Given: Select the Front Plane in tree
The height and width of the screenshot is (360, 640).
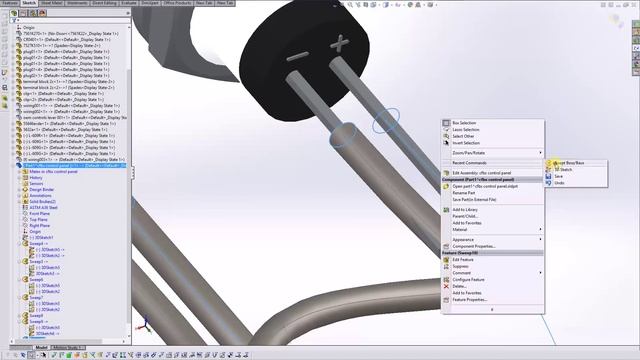Looking at the screenshot, I should point(39,214).
